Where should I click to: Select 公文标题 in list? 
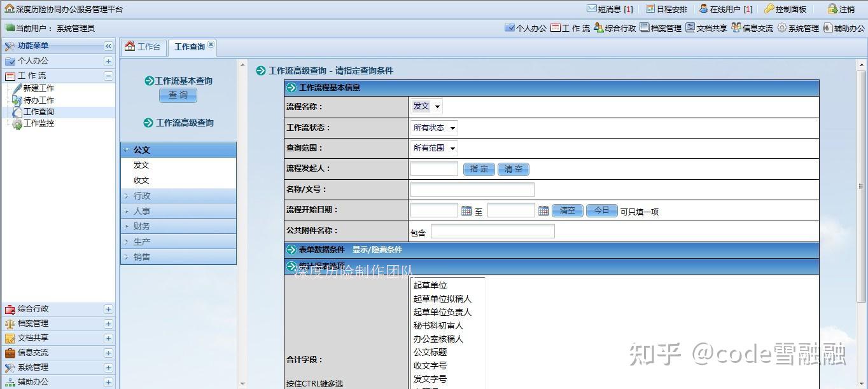click(430, 352)
